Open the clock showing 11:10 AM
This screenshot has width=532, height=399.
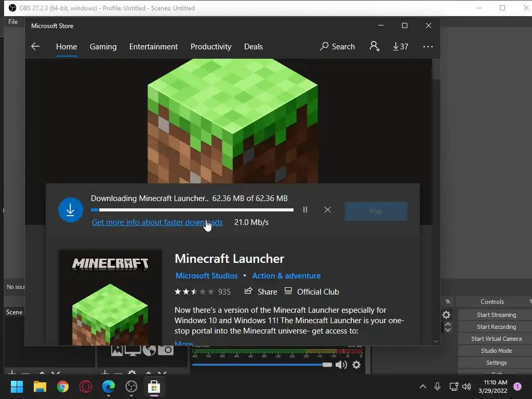[x=493, y=387]
